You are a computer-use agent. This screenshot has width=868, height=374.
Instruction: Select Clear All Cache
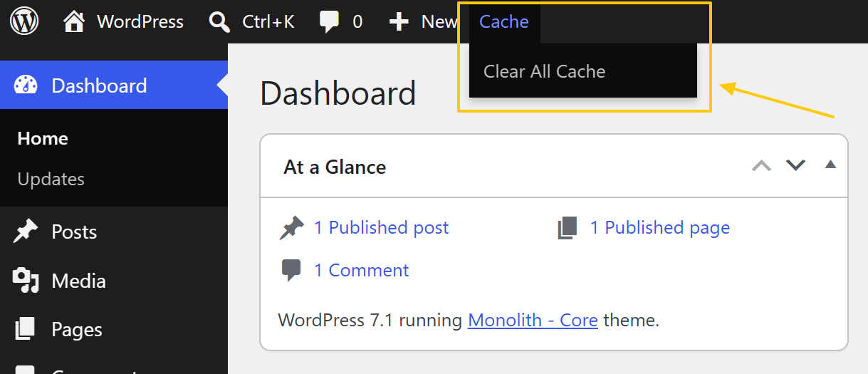click(544, 71)
